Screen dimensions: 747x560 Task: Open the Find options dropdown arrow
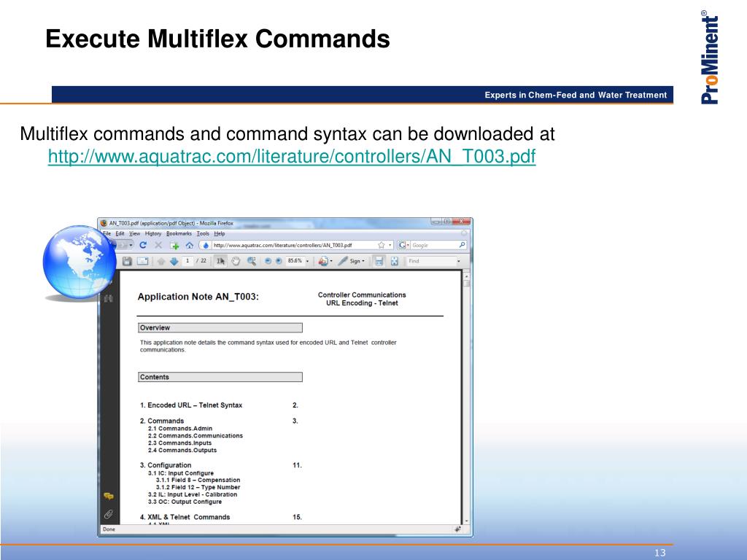coord(459,261)
